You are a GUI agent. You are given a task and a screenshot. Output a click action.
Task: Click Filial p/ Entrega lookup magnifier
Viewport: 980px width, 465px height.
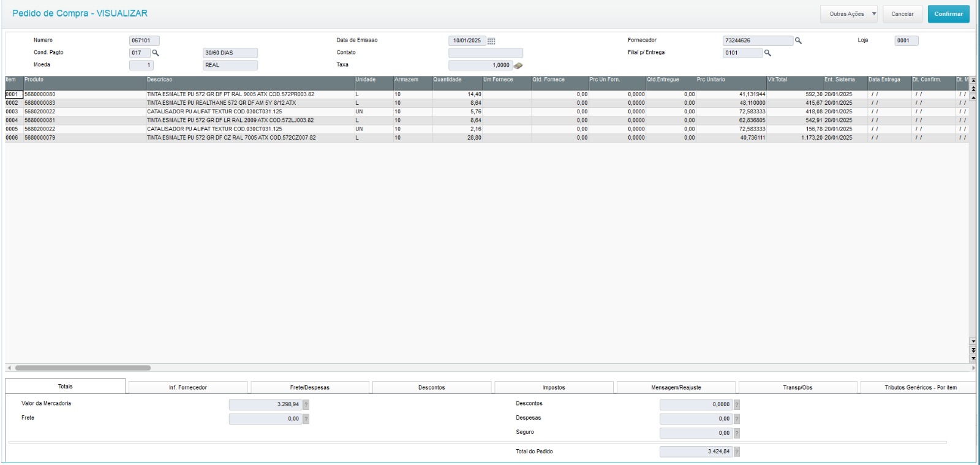pos(767,53)
